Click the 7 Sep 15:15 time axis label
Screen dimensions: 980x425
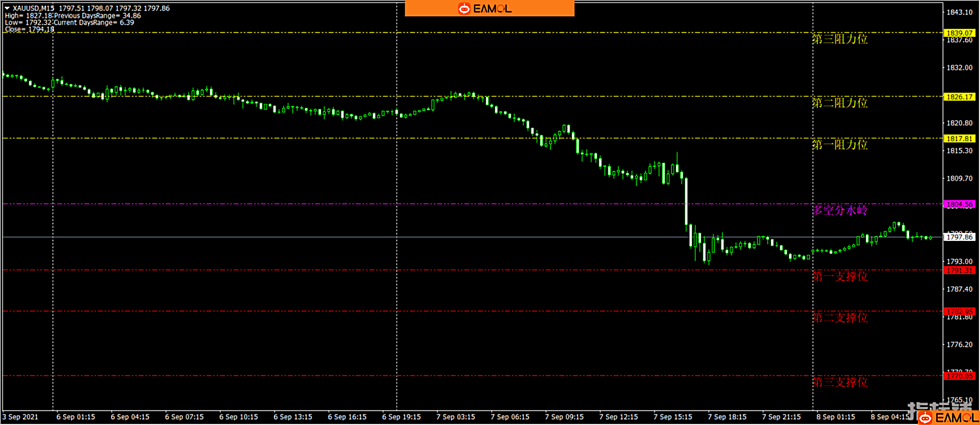pos(672,417)
